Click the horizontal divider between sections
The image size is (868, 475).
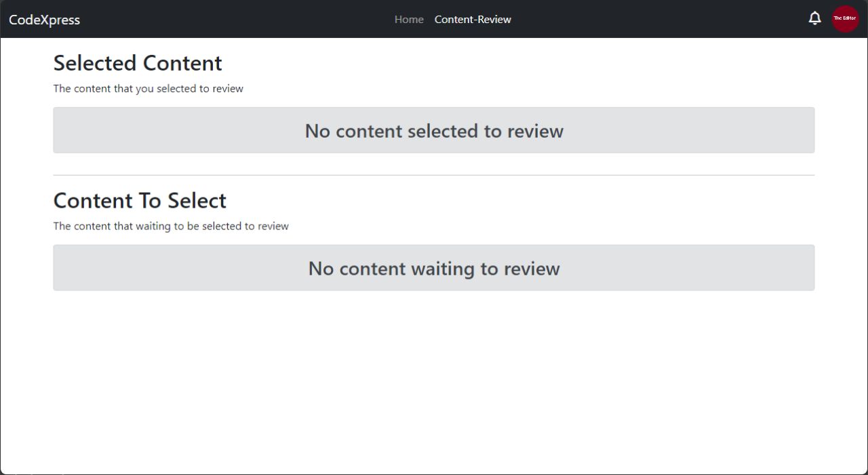pos(434,175)
